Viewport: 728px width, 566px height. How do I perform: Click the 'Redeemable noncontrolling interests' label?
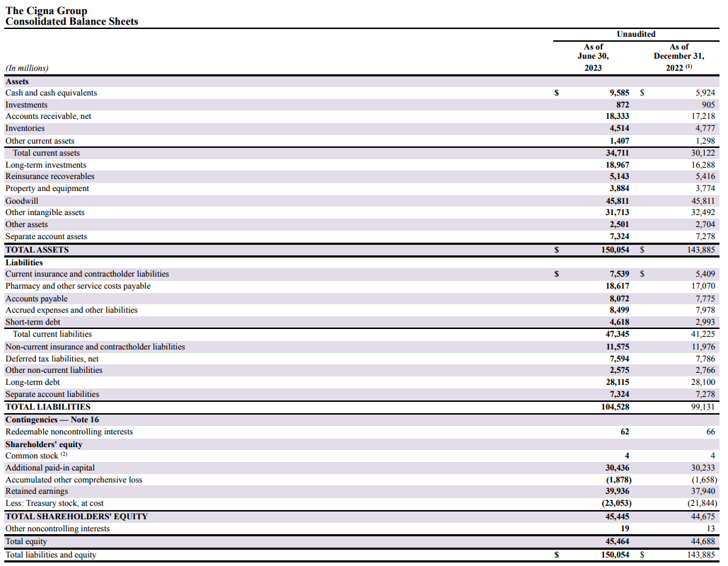click(x=69, y=432)
